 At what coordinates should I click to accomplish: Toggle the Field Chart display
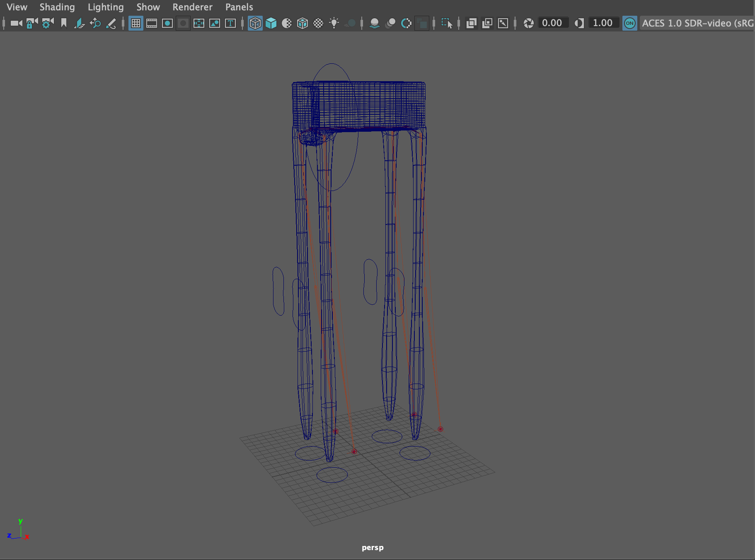pos(199,23)
